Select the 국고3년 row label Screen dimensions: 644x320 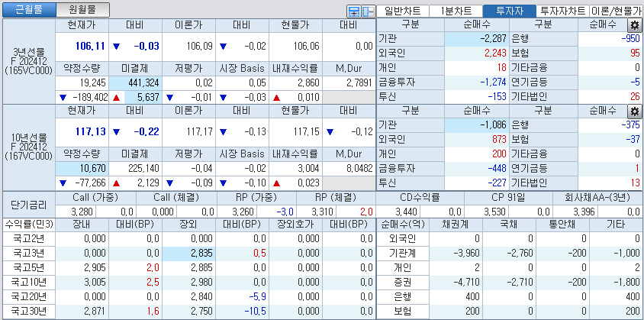[x=29, y=254]
